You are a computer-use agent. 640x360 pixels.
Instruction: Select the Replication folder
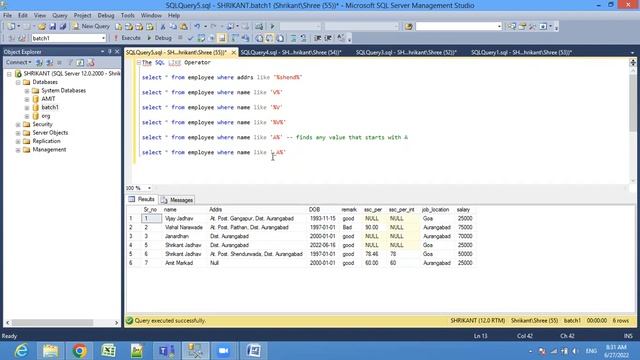46,141
